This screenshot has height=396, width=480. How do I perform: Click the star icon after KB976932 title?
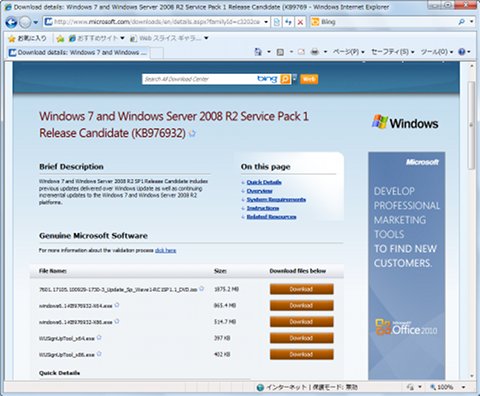click(x=192, y=134)
